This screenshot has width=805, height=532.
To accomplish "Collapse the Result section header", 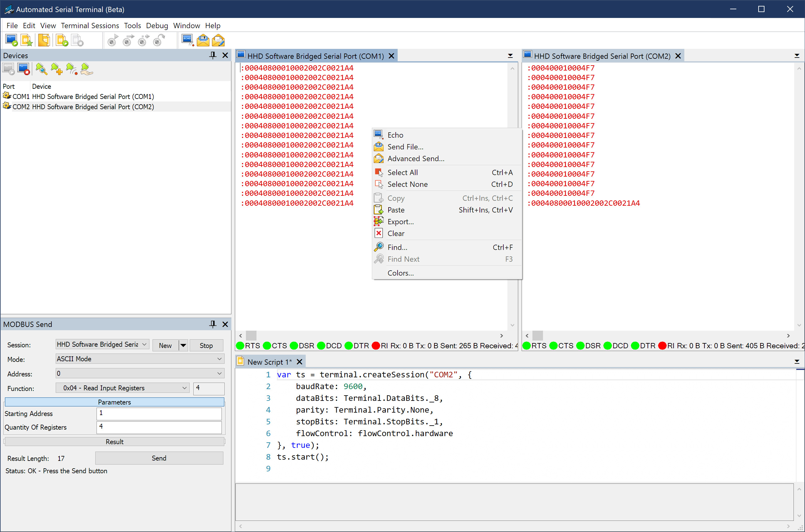I will (x=114, y=442).
